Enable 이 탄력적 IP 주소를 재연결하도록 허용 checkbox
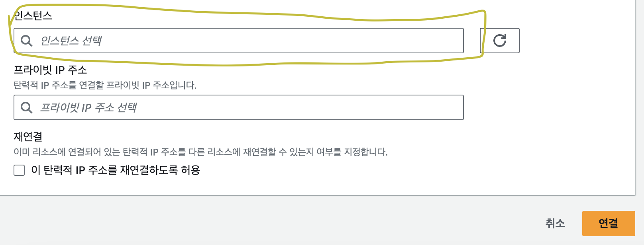 [x=19, y=170]
